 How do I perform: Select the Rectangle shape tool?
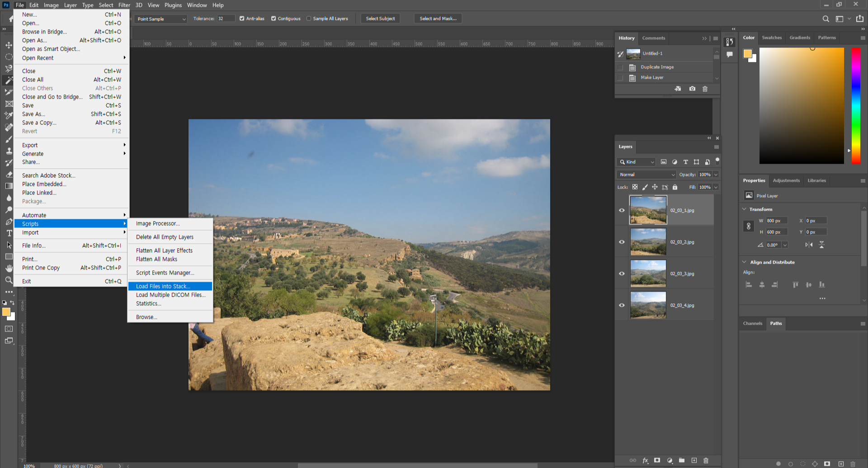tap(9, 257)
